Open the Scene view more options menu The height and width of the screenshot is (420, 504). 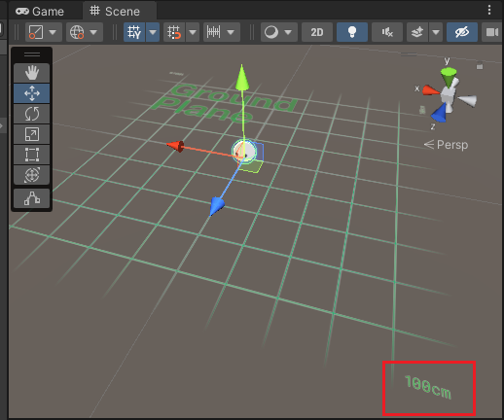(489, 10)
